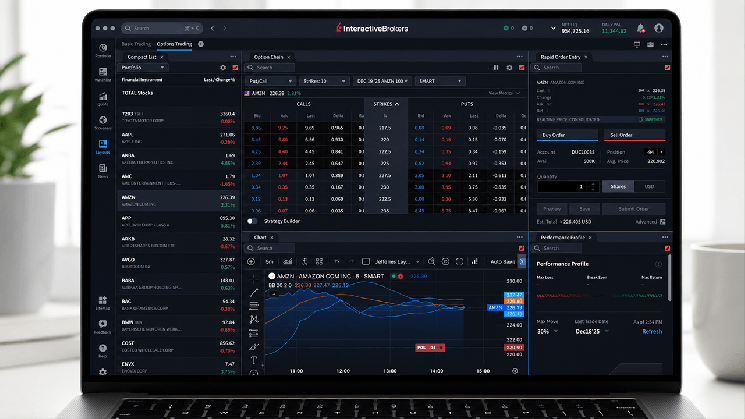Image resolution: width=745 pixels, height=419 pixels.
Task: Select the USD quantity unit option
Action: 649,187
